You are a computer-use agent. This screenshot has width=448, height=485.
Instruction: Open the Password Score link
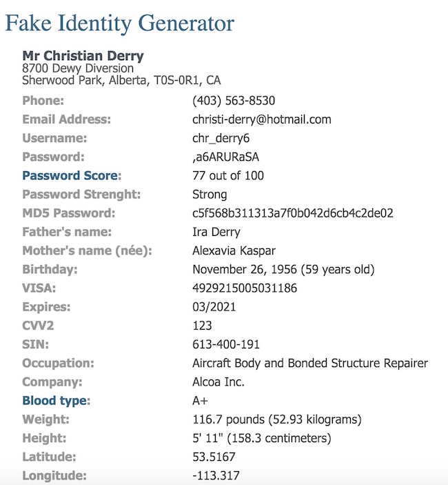pyautogui.click(x=70, y=175)
